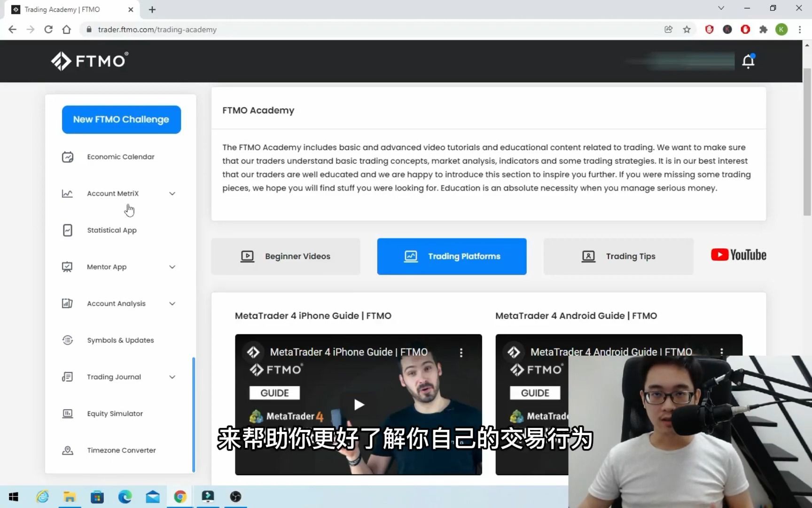Launch Microsoft Edge from taskbar
This screenshot has width=812, height=508.
point(125,497)
